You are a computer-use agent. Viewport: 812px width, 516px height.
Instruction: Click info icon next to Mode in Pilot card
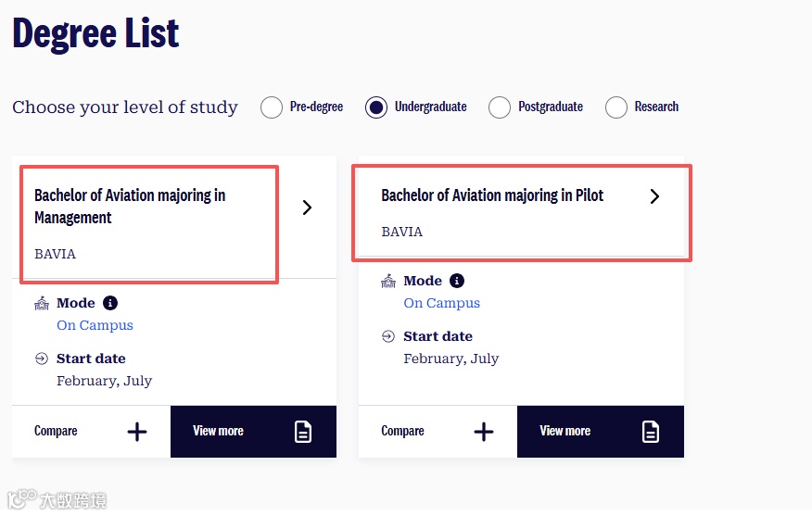457,281
